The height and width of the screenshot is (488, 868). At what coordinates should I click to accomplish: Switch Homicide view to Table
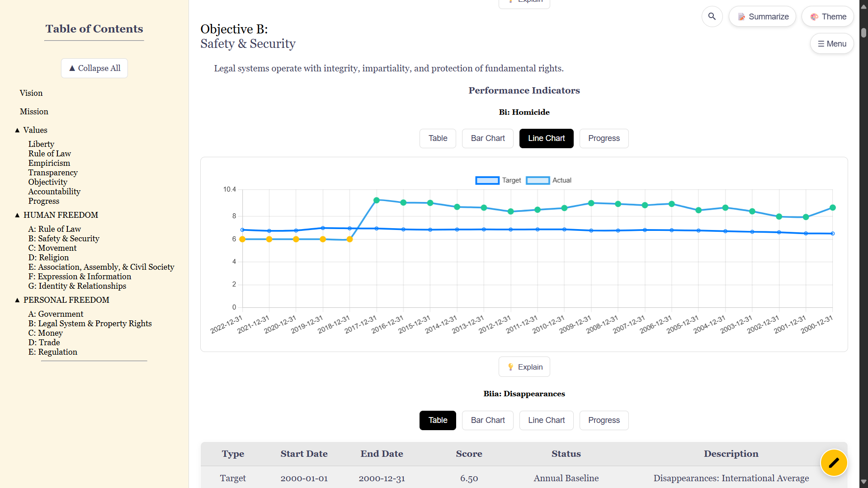(x=438, y=138)
